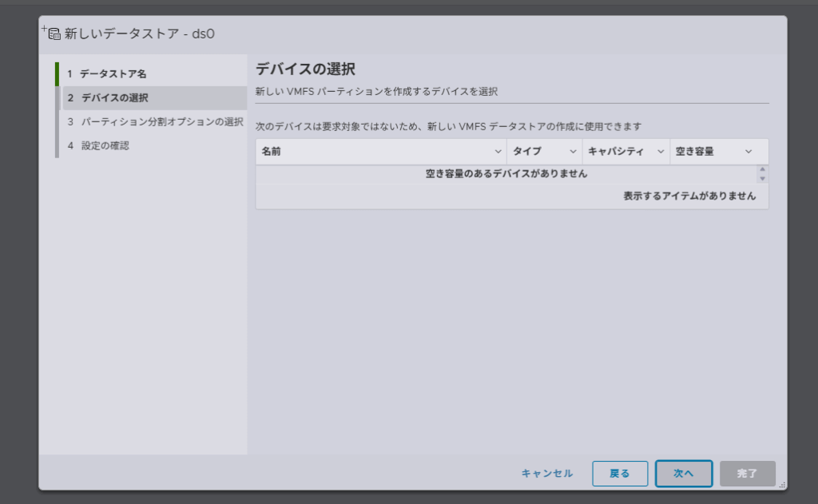Image resolution: width=818 pixels, height=504 pixels.
Task: Open the 空き容量 column chevron menu
Action: click(749, 152)
